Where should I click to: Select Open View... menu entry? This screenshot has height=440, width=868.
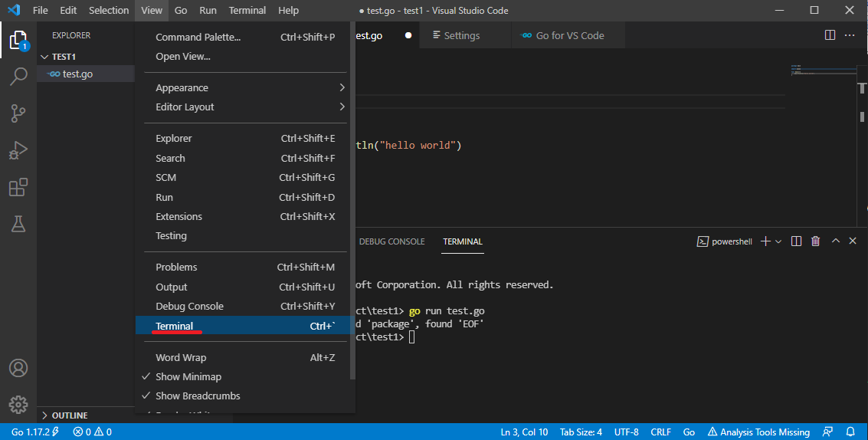(x=244, y=57)
